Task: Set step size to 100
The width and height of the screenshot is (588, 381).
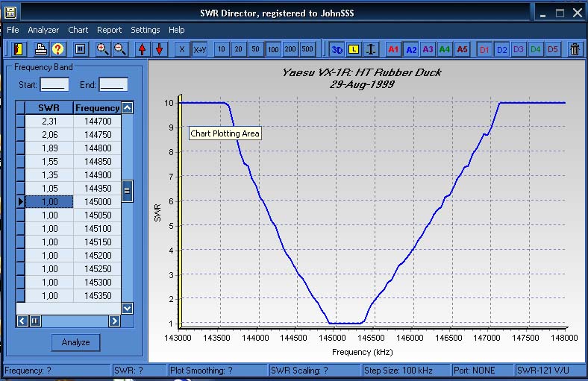Action: (273, 49)
